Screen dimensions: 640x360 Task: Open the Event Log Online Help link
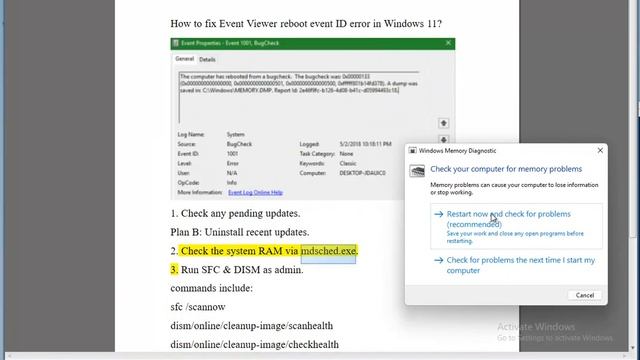(256, 192)
